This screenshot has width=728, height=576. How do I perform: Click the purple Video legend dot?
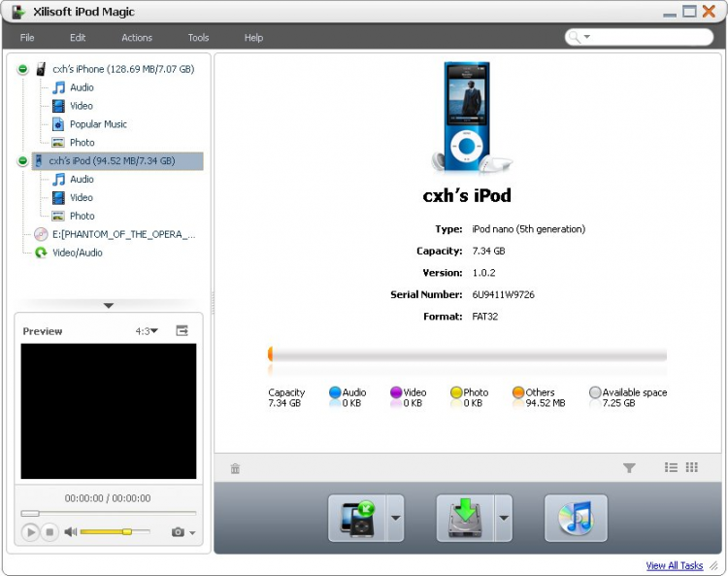coord(396,392)
